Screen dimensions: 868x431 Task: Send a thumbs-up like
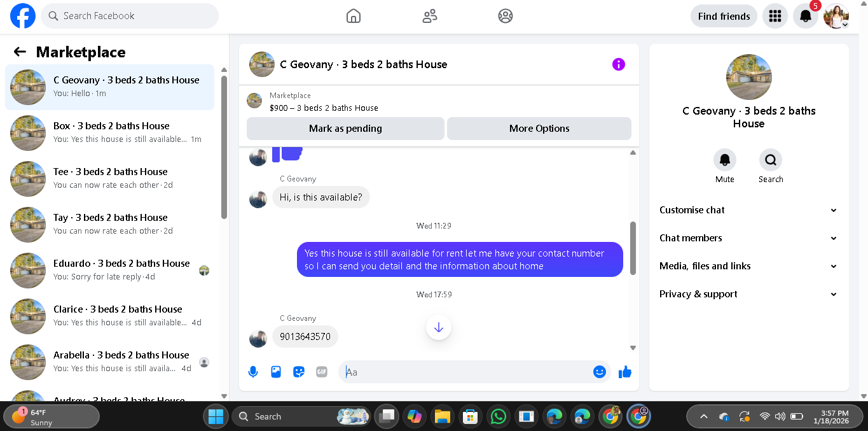(x=625, y=372)
